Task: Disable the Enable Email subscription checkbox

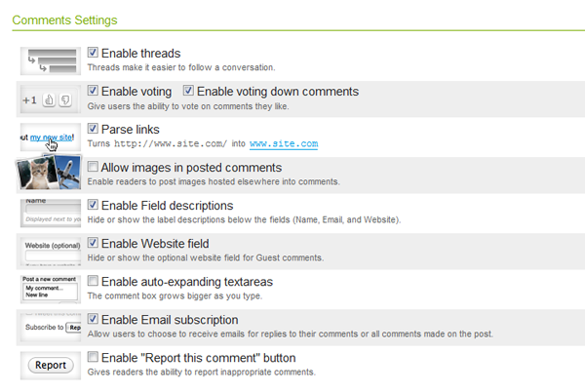Action: 93,320
